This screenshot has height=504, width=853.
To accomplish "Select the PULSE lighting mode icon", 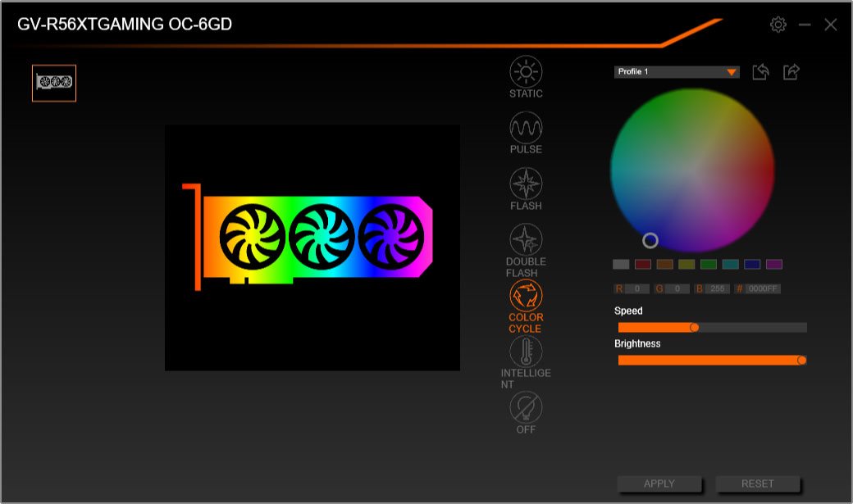I will (x=526, y=128).
